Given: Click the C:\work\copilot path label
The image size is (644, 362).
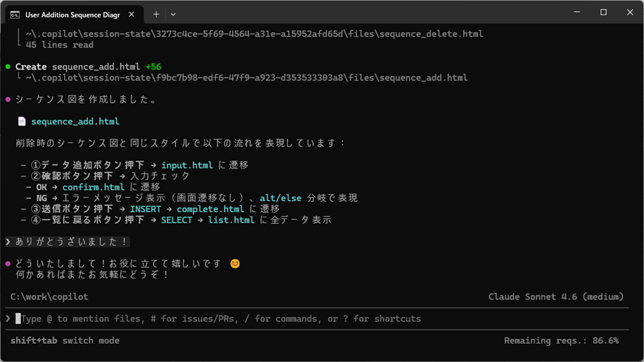Looking at the screenshot, I should pos(49,296).
